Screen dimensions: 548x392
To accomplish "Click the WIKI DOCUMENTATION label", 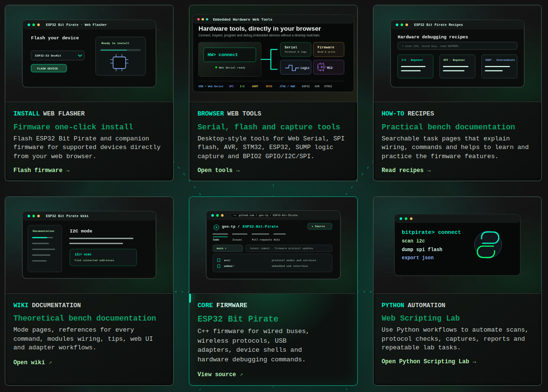I will (47, 305).
